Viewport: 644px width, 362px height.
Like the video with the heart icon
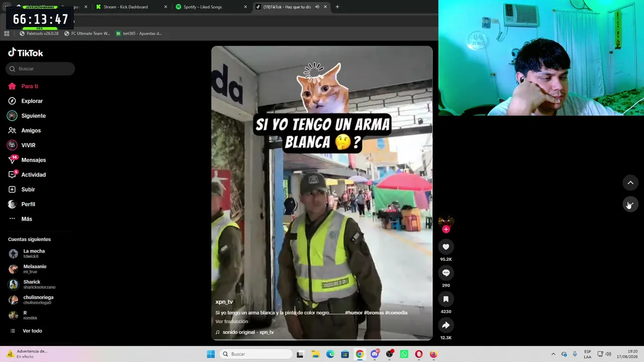pos(446,247)
